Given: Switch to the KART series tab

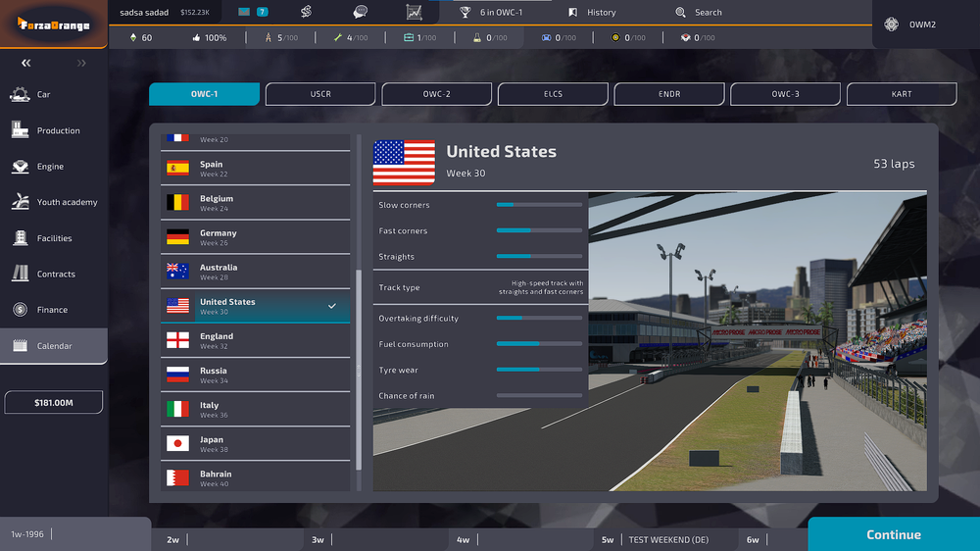Looking at the screenshot, I should pos(902,94).
